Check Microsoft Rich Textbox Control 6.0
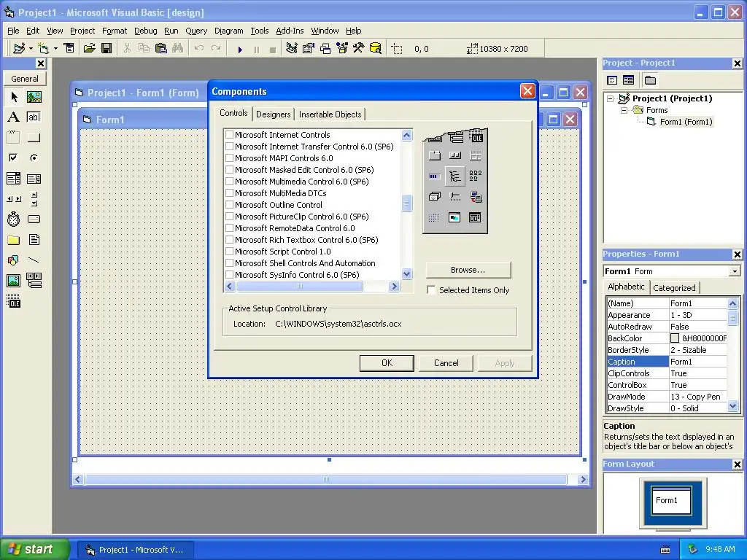This screenshot has height=560, width=747. point(229,239)
